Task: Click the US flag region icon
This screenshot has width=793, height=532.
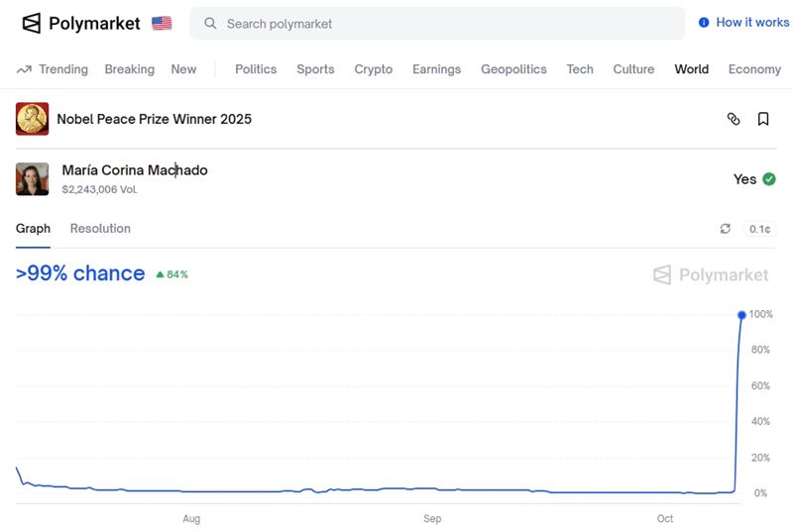Action: click(x=162, y=23)
